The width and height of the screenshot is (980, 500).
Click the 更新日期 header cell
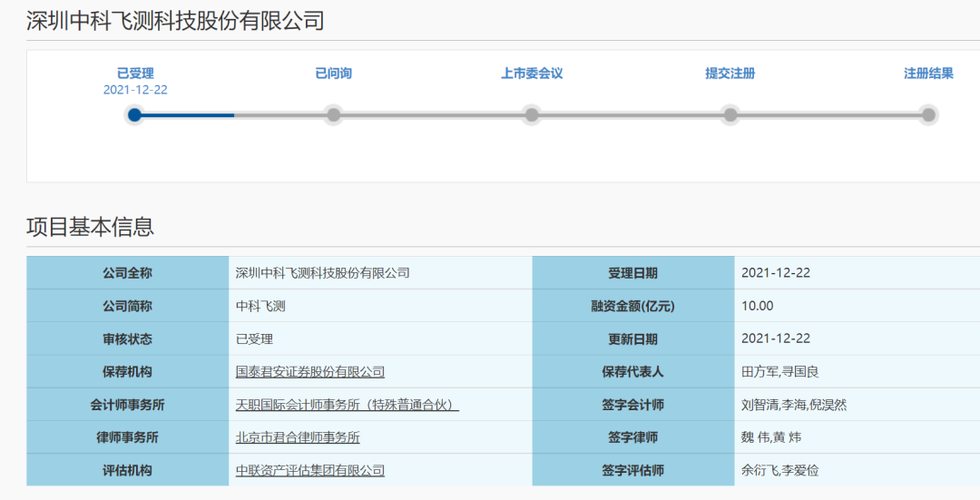pyautogui.click(x=633, y=338)
